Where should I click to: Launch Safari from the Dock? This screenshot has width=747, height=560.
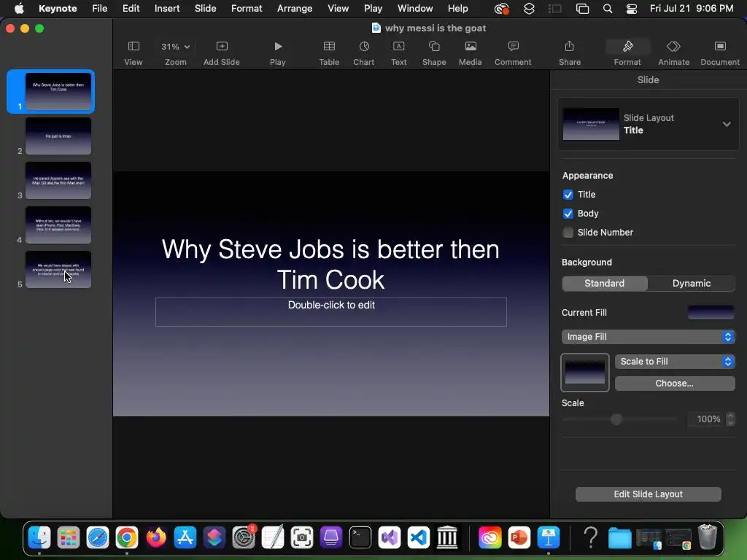click(98, 537)
